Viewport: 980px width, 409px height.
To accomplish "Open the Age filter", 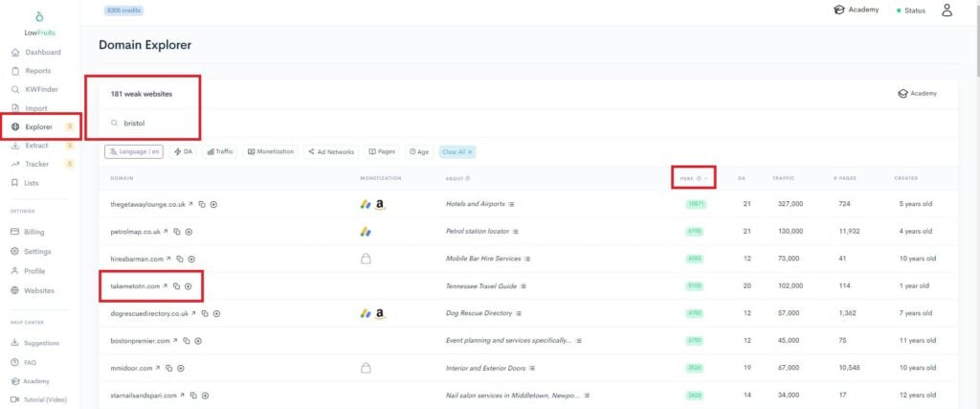I will point(419,152).
